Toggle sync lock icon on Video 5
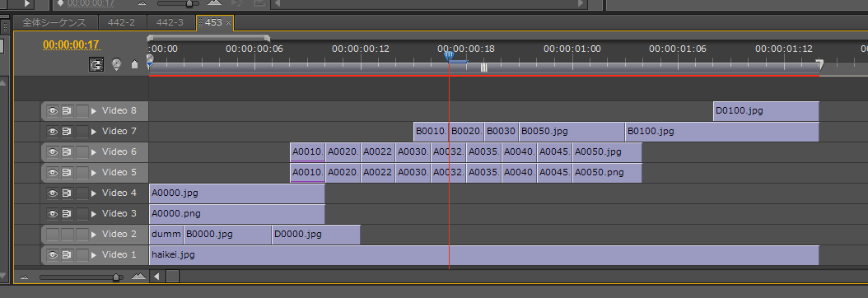Viewport: 868px width, 298px height. [x=67, y=173]
